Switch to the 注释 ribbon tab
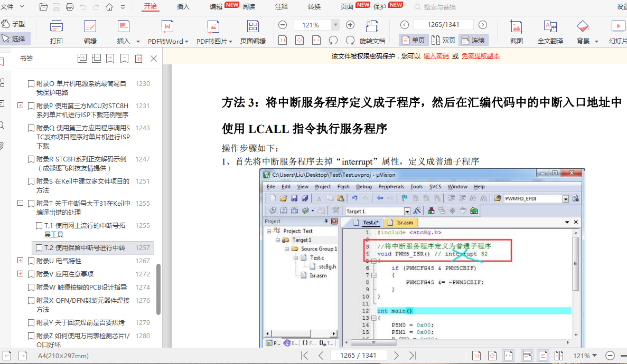 point(282,7)
